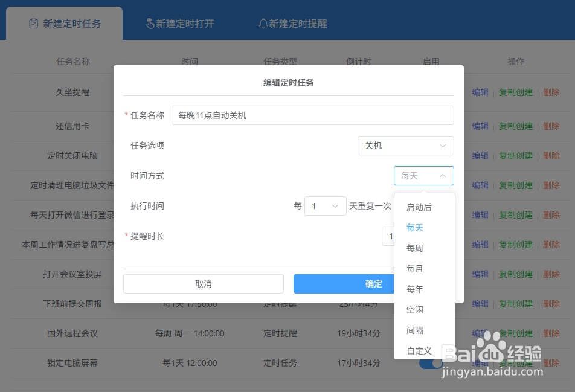Click hand icon beside 新建定时打开
The width and height of the screenshot is (575, 392).
tap(150, 24)
